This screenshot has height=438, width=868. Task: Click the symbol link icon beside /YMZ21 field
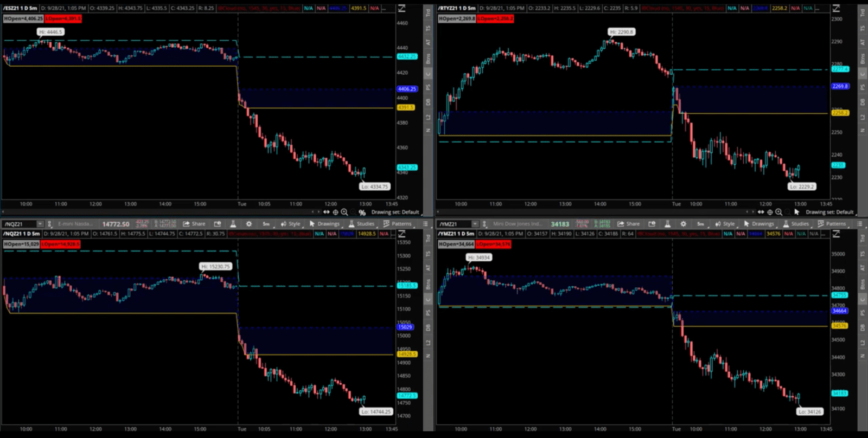484,224
